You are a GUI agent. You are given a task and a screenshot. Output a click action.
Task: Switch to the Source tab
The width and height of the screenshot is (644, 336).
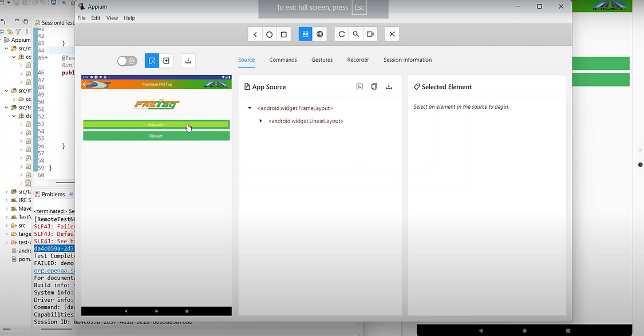(x=246, y=60)
